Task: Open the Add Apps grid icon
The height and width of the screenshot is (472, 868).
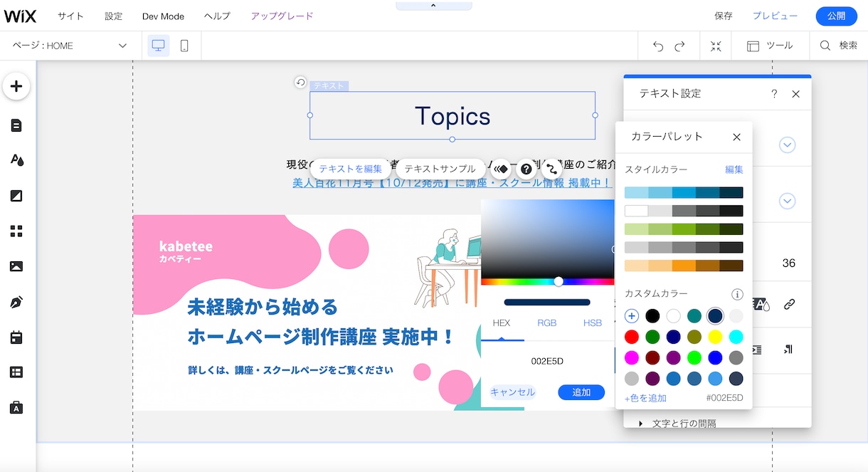Action: point(16,231)
